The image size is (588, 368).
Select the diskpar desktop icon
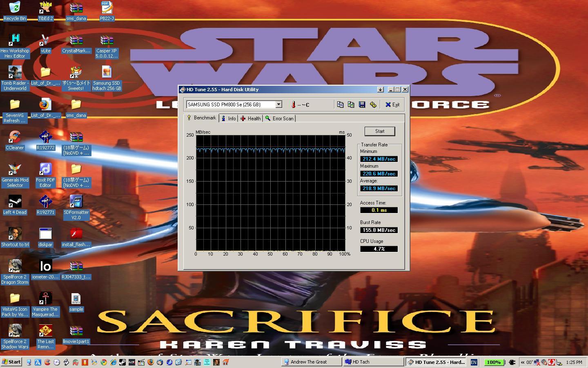pos(45,237)
